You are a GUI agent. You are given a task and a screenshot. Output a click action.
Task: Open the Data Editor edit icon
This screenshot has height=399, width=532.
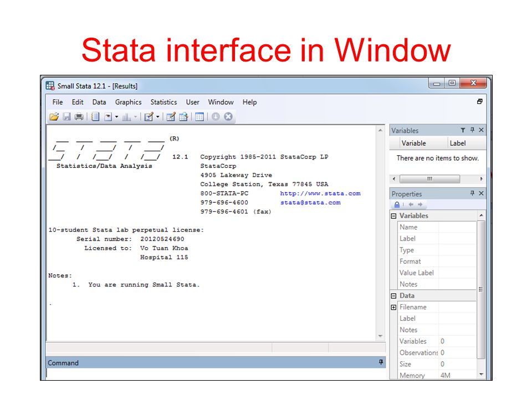coord(171,117)
